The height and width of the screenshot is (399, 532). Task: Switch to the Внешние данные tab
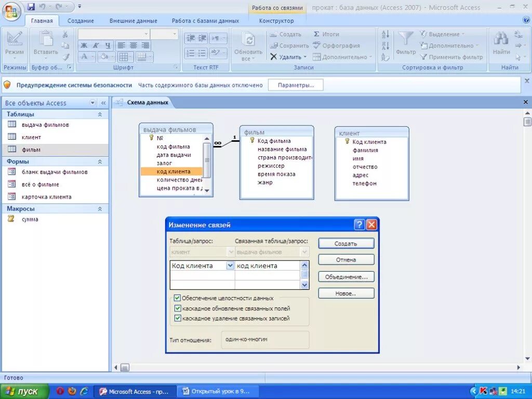134,21
